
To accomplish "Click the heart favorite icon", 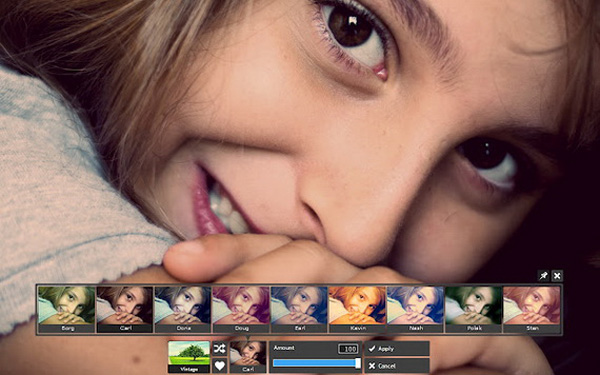I will [x=220, y=365].
